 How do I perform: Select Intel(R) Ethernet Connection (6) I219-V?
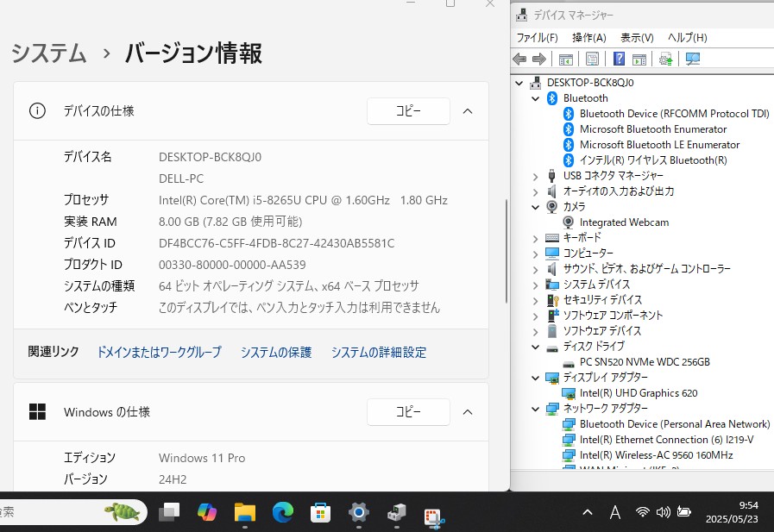click(666, 439)
